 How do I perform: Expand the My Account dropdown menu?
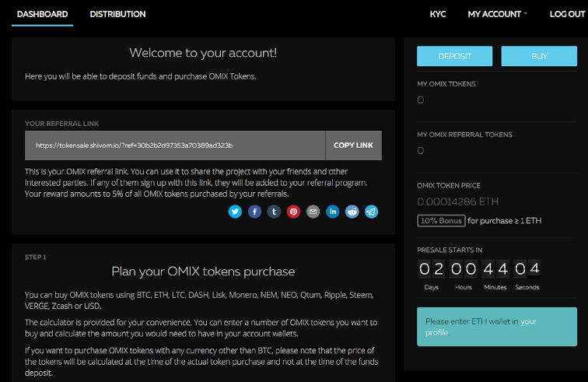pos(497,14)
